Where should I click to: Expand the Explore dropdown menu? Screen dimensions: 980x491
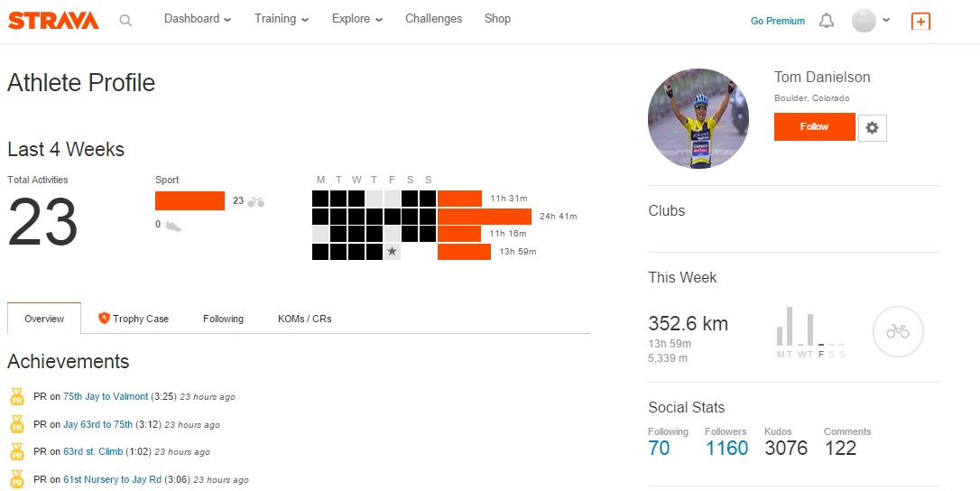coord(356,19)
